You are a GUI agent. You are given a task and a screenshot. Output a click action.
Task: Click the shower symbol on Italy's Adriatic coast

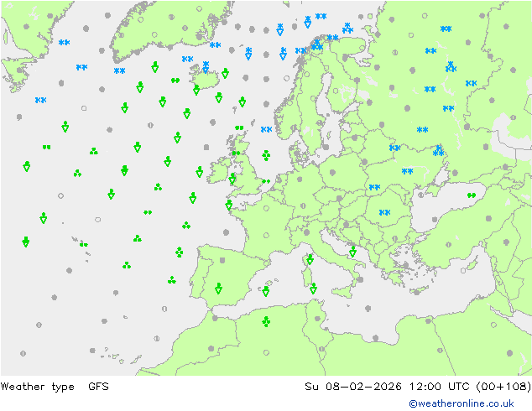[353, 252]
